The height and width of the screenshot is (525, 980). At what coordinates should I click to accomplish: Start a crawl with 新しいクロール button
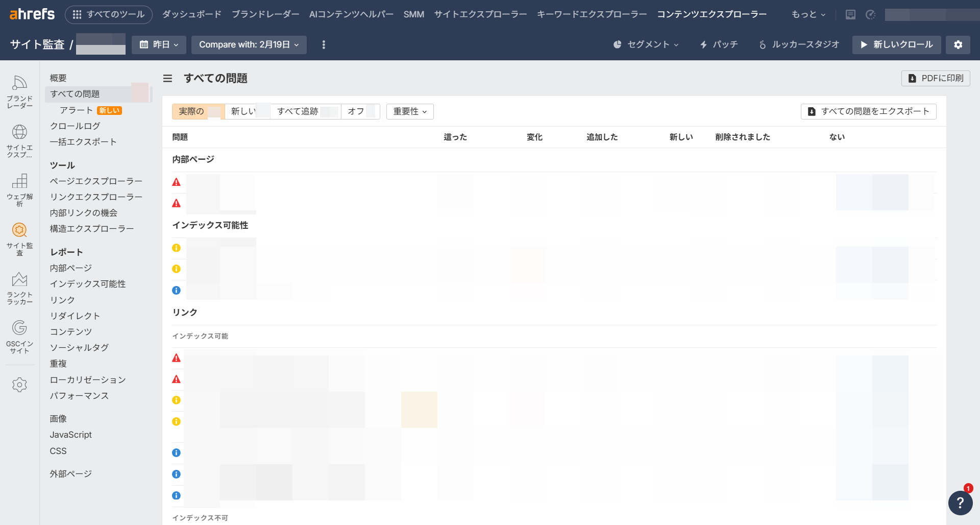pyautogui.click(x=896, y=44)
